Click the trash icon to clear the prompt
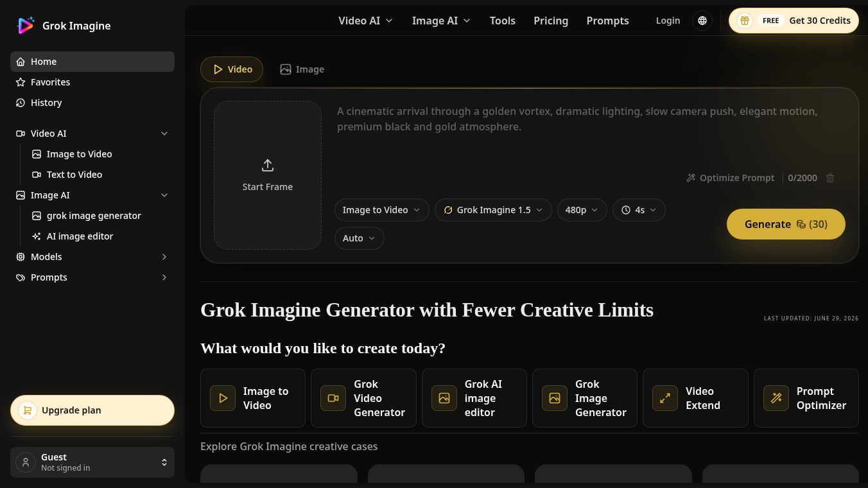The image size is (868, 488). click(x=830, y=178)
